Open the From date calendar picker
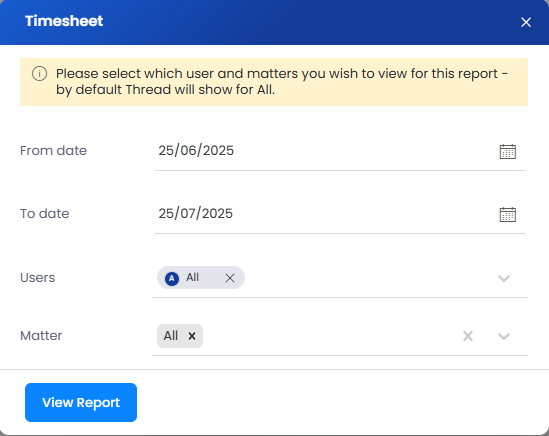Image resolution: width=549 pixels, height=436 pixels. (x=507, y=151)
